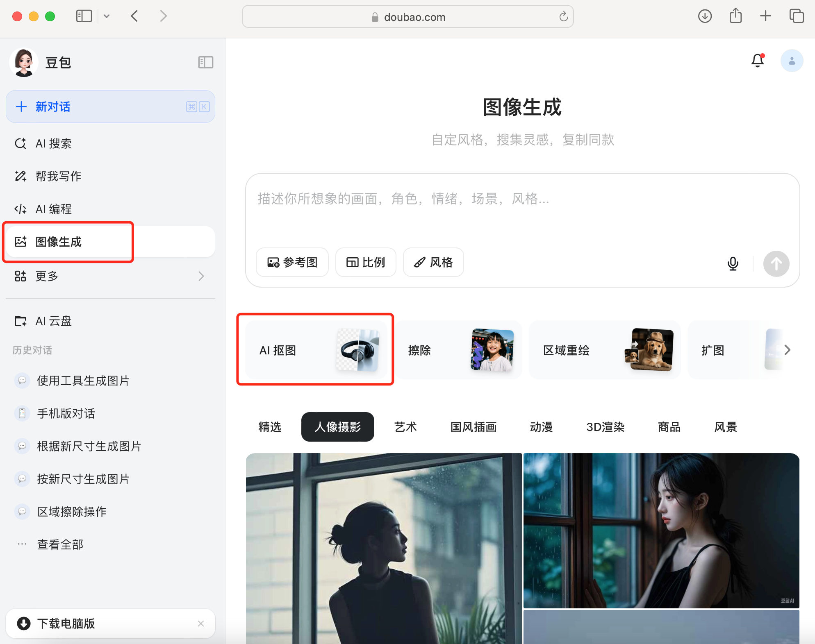
Task: Open the AI 抠图 tool card
Action: [x=316, y=350]
